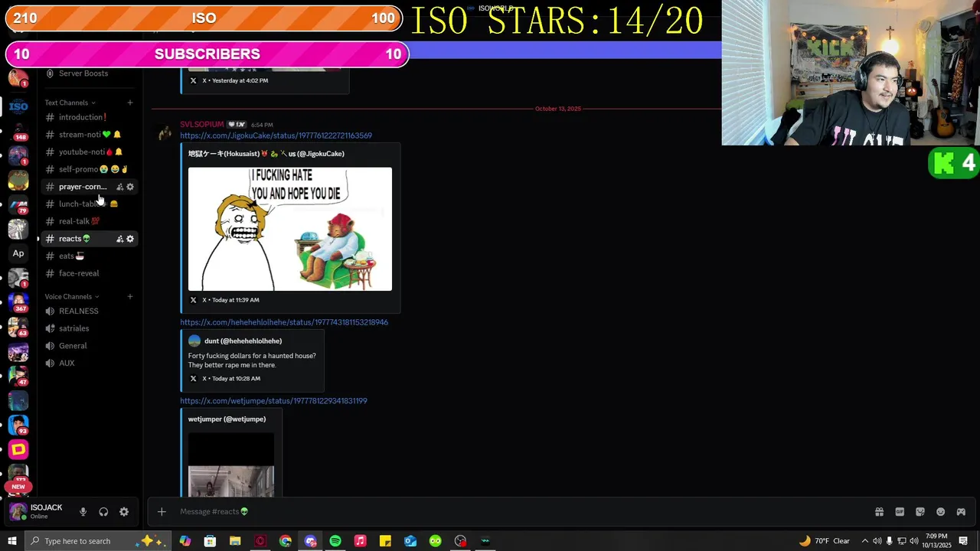
Task: Edit reacts channel settings gear
Action: [130, 239]
